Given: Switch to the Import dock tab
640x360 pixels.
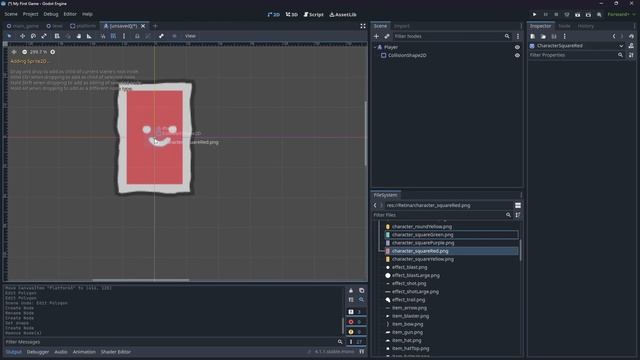Looking at the screenshot, I should [x=402, y=26].
